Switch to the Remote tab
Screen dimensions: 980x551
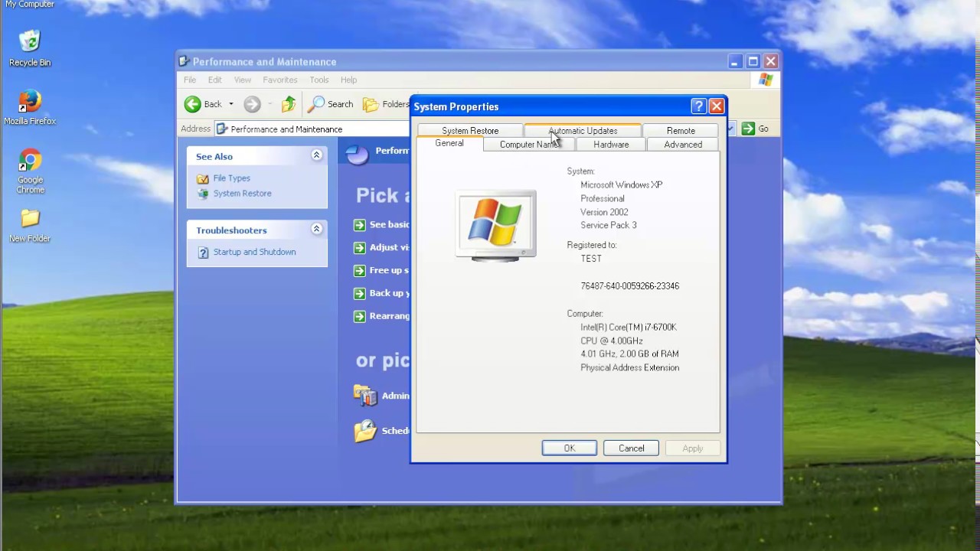(681, 131)
